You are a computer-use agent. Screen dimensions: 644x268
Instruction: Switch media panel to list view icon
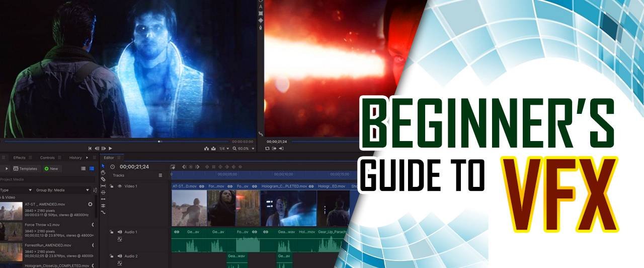(x=84, y=169)
